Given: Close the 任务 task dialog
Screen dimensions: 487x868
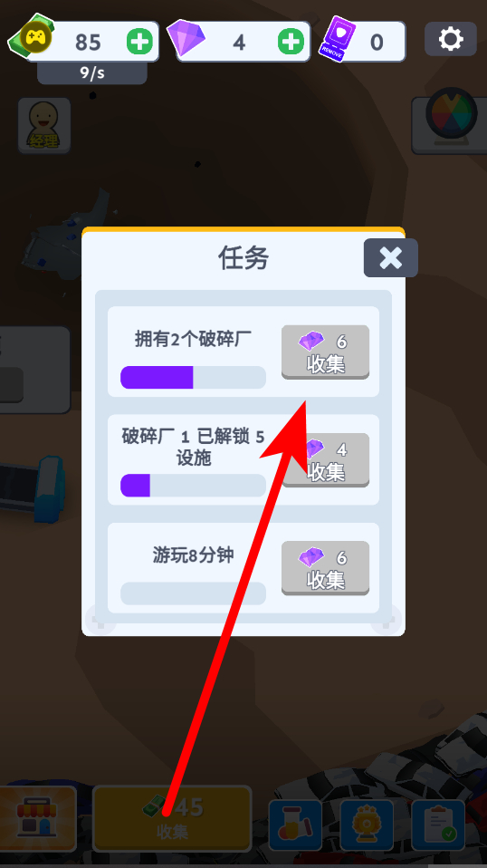Looking at the screenshot, I should click(391, 258).
